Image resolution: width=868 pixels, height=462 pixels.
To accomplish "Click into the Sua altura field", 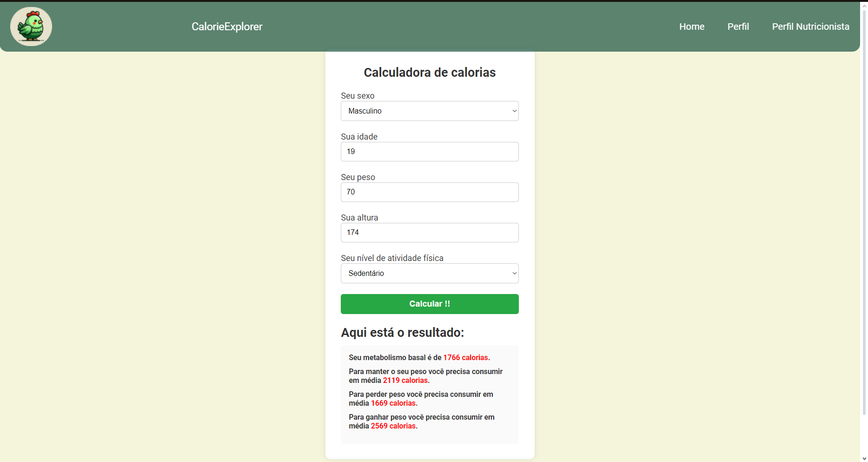I will point(430,233).
